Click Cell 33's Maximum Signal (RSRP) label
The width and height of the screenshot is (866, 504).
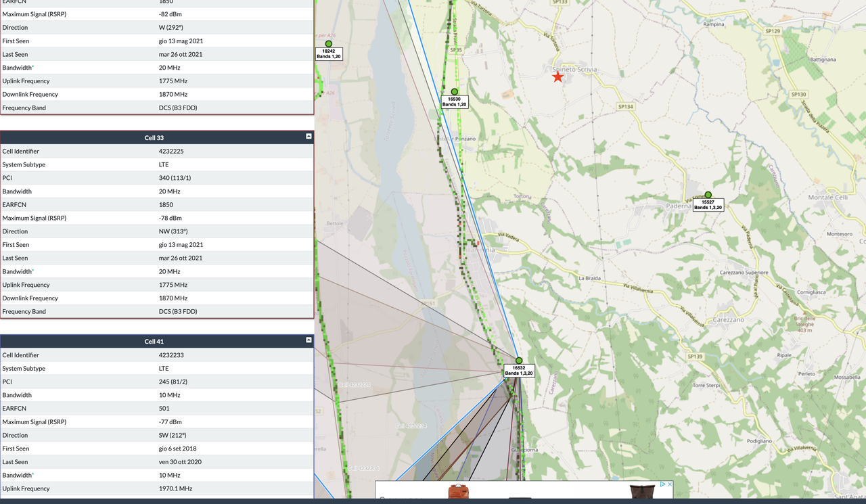[35, 218]
